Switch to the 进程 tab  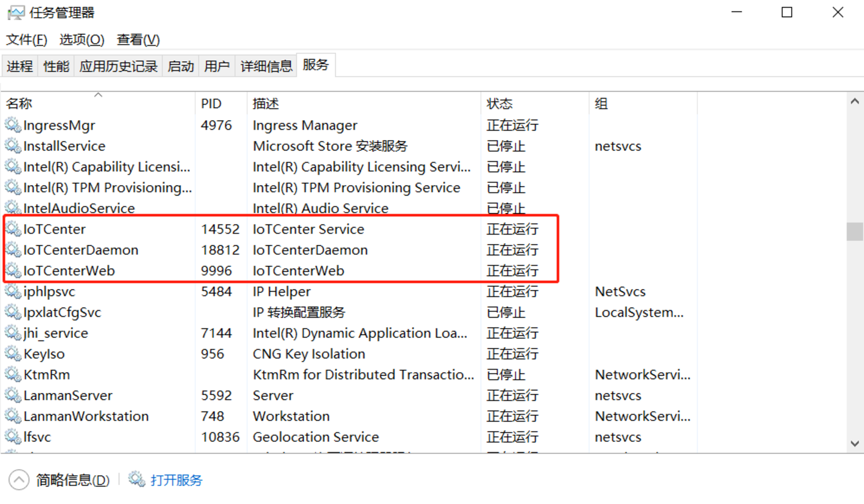(19, 66)
